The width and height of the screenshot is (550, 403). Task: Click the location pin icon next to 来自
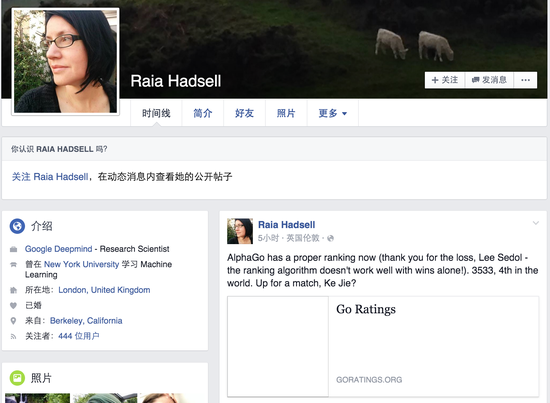tap(13, 321)
